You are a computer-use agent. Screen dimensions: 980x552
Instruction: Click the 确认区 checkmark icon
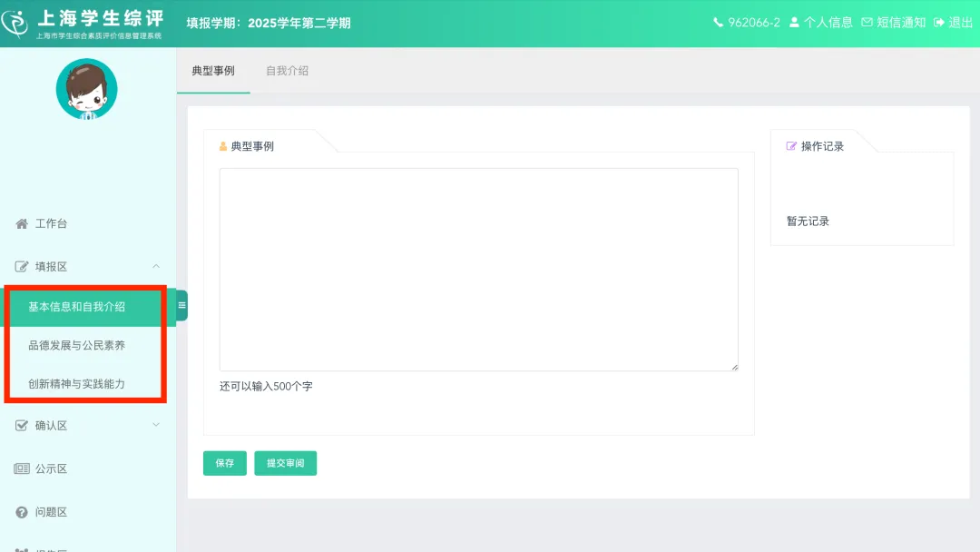(x=22, y=426)
